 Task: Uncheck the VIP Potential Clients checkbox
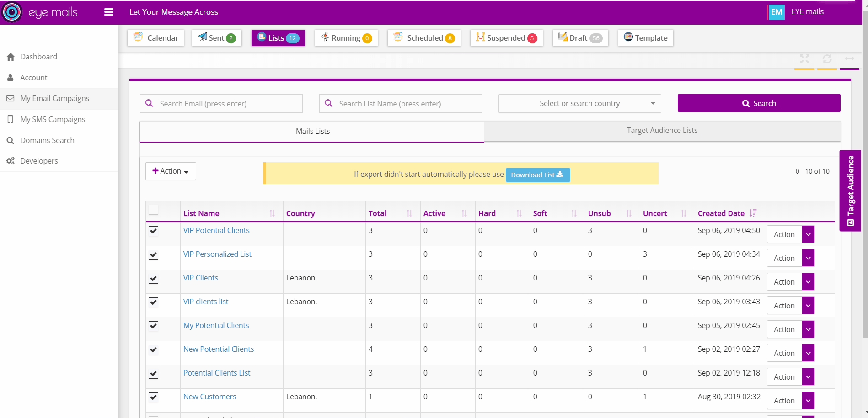[154, 231]
